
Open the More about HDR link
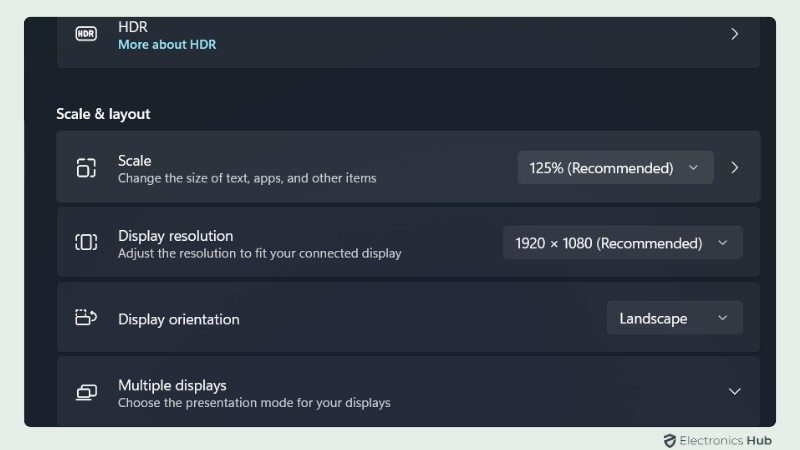(167, 44)
